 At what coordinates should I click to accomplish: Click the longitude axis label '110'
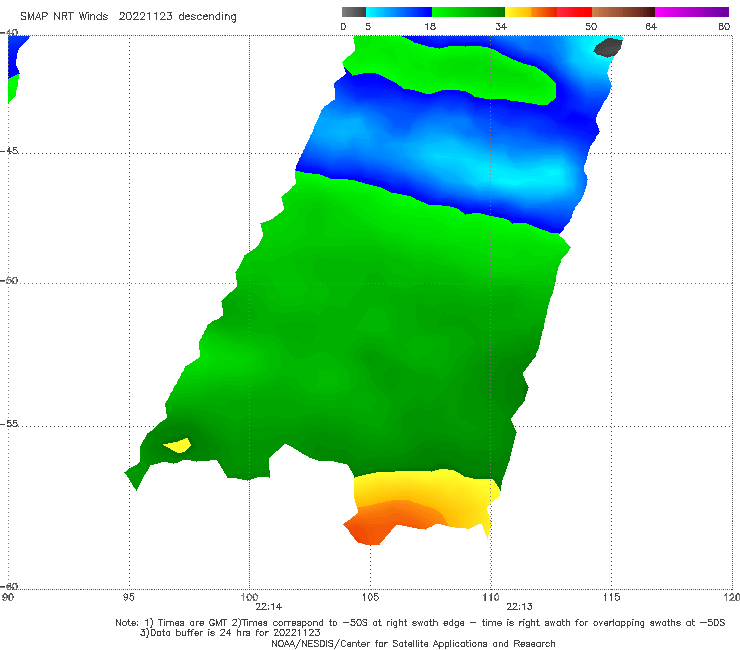coord(491,598)
